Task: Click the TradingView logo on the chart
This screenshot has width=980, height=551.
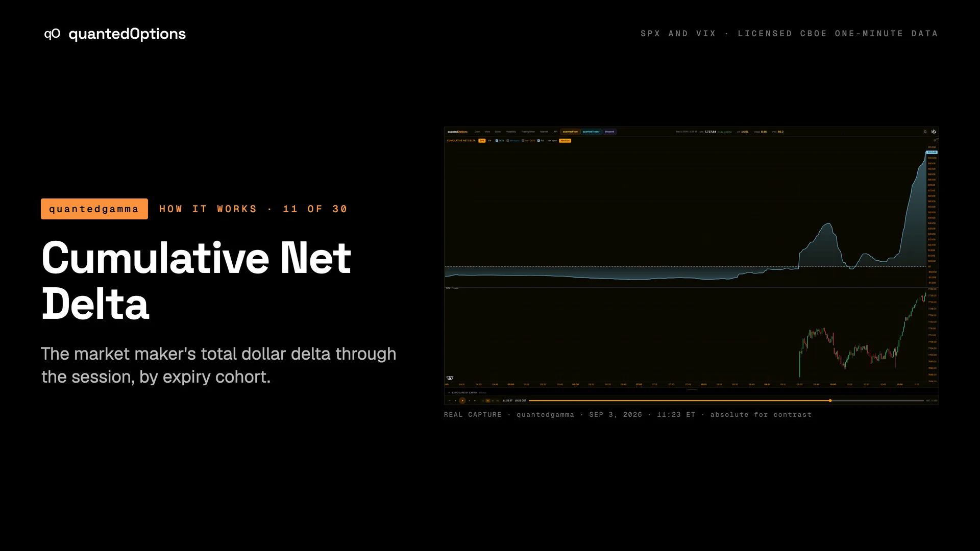Action: click(x=450, y=378)
